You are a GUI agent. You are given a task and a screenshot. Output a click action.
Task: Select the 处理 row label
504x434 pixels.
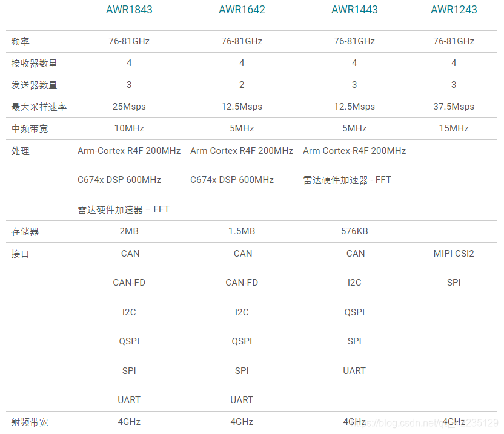(20, 151)
